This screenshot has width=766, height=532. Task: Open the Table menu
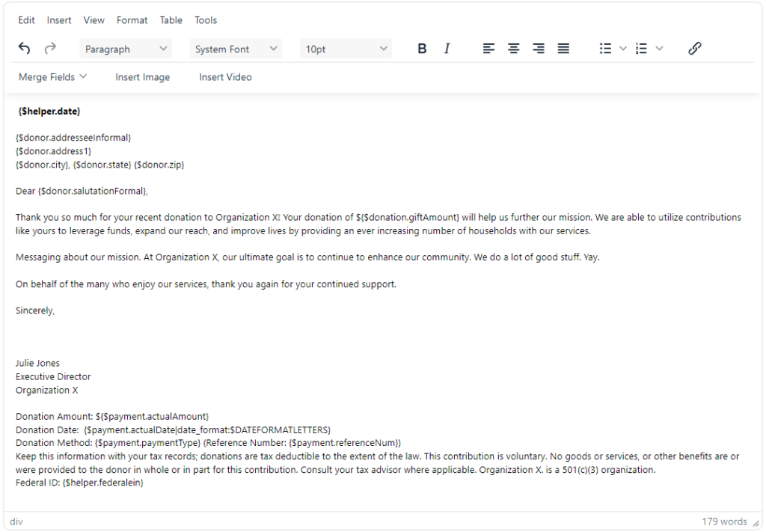click(x=171, y=20)
